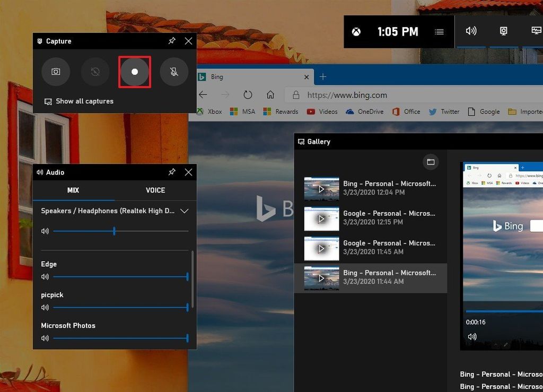
Task: Mute Microsoft Photos audio
Action: (45, 338)
